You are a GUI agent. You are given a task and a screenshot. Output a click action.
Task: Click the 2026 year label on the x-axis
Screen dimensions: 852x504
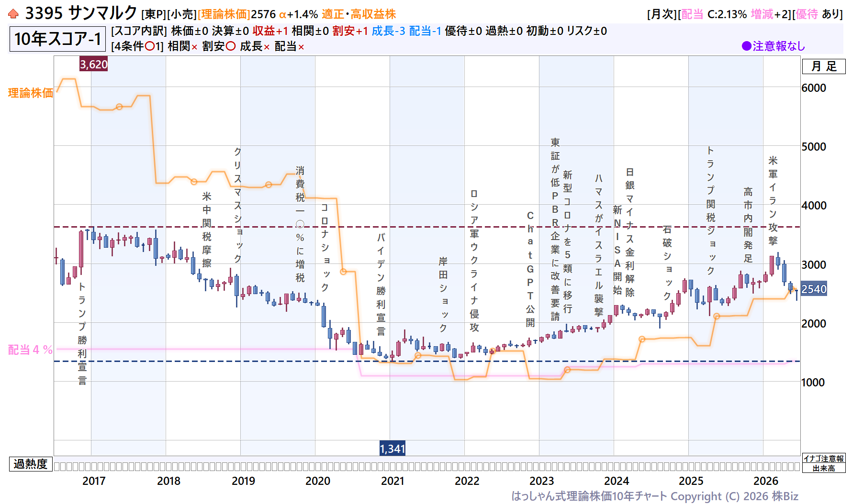pos(766,481)
